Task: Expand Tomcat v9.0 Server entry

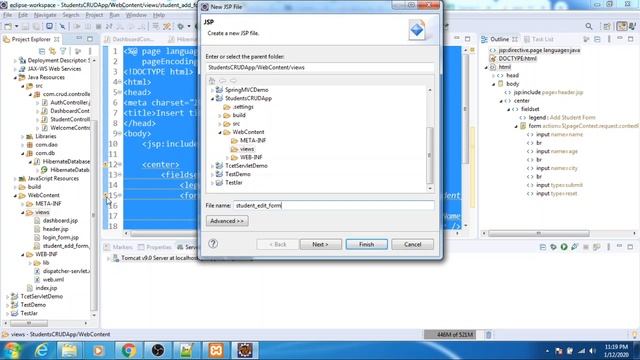Action: pos(109,258)
